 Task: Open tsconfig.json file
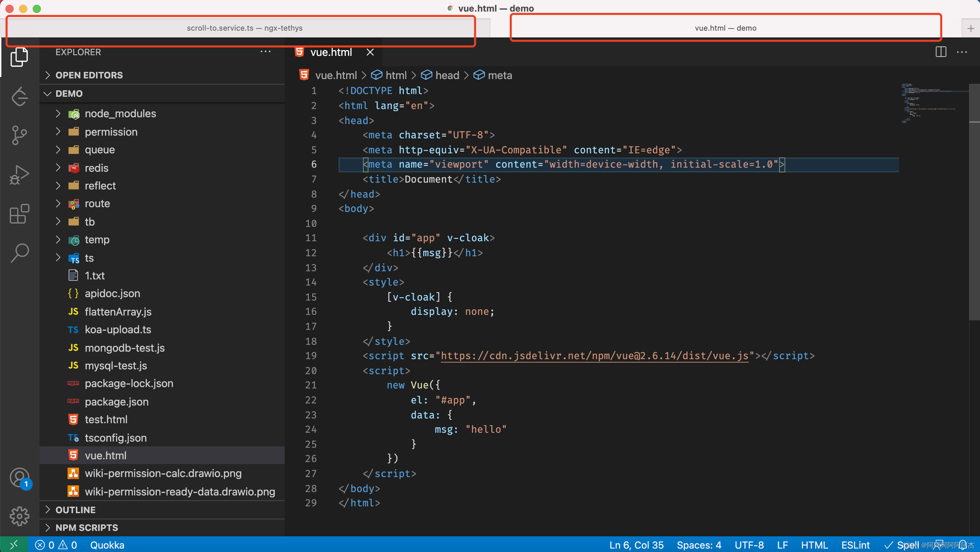(162, 438)
